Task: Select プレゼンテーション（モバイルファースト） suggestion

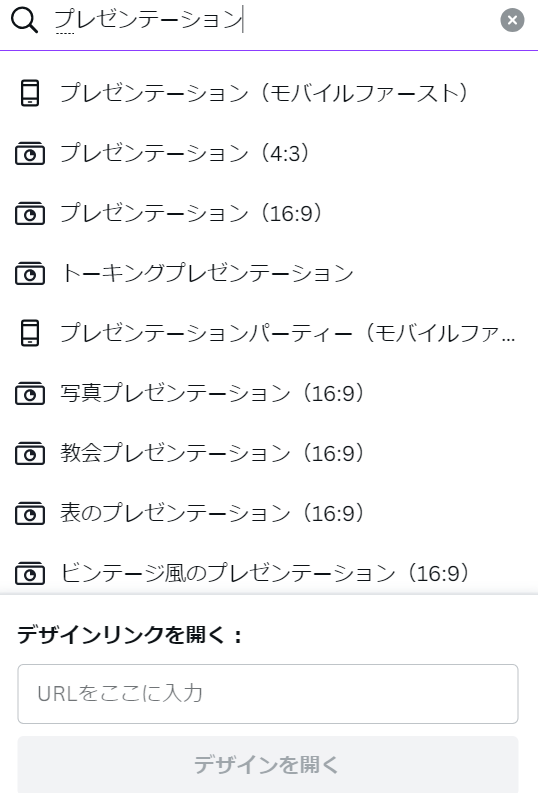Action: 269,93
